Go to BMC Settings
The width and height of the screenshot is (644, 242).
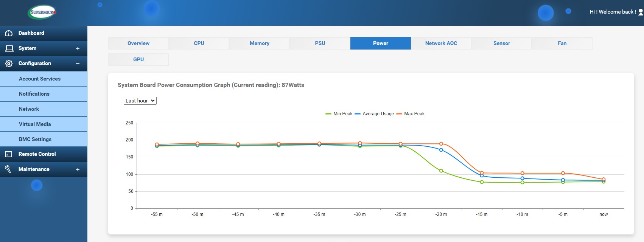coord(35,139)
